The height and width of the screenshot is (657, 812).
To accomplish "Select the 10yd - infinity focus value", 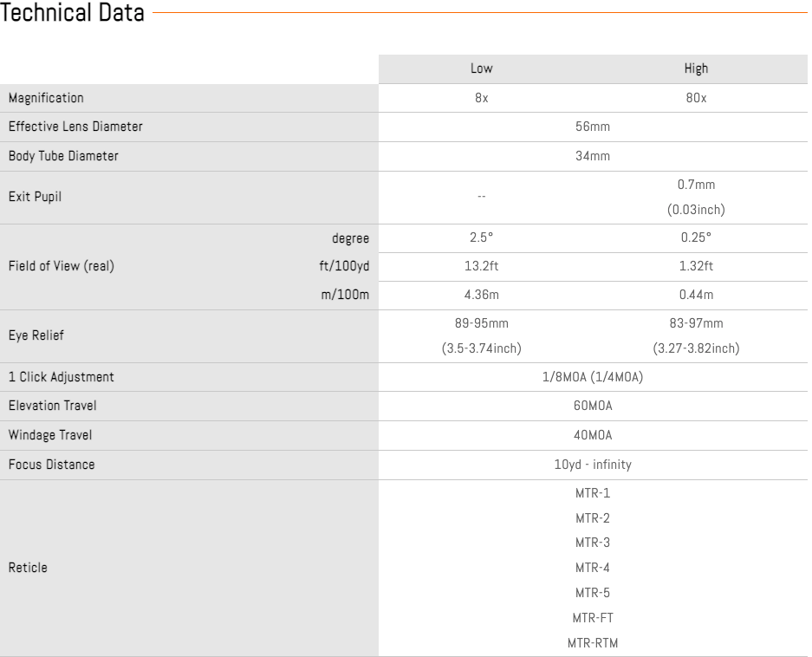I will pyautogui.click(x=593, y=465).
